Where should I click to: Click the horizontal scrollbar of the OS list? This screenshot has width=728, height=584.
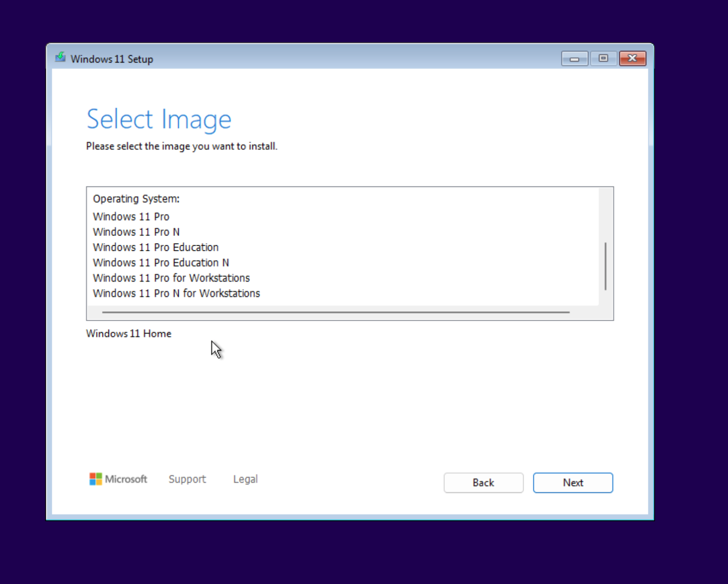coord(336,312)
